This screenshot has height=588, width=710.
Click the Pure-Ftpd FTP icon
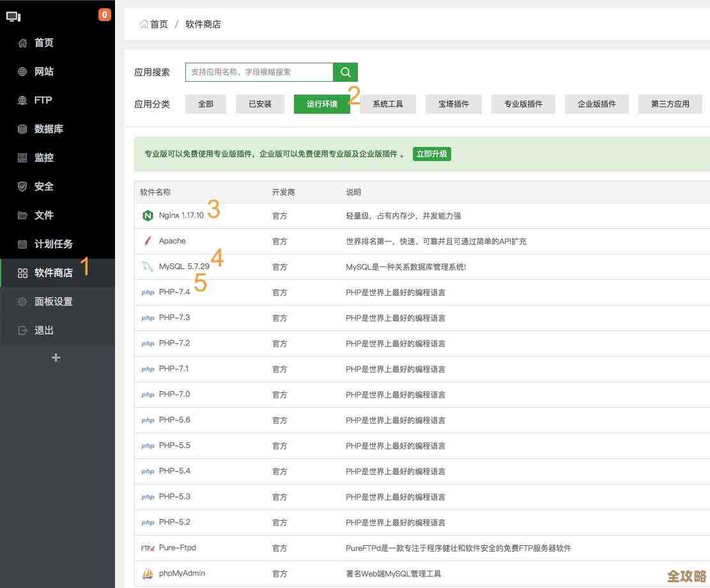(148, 548)
